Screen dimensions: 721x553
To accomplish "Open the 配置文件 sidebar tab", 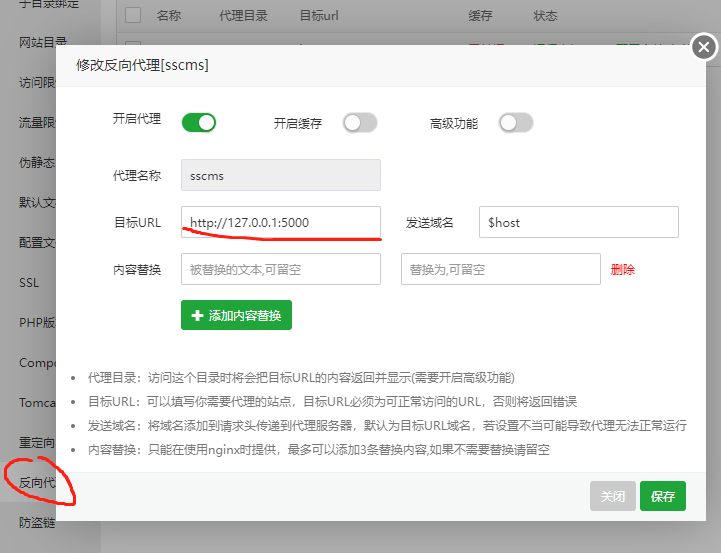I will (x=37, y=243).
